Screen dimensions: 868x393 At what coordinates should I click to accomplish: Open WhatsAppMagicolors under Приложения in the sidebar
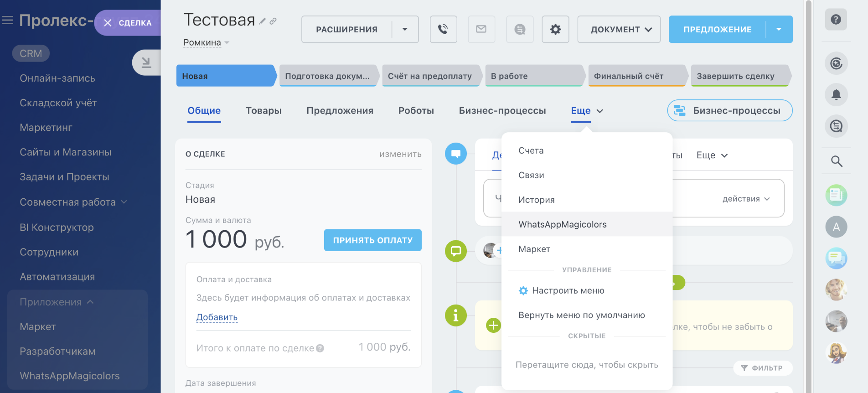click(70, 376)
